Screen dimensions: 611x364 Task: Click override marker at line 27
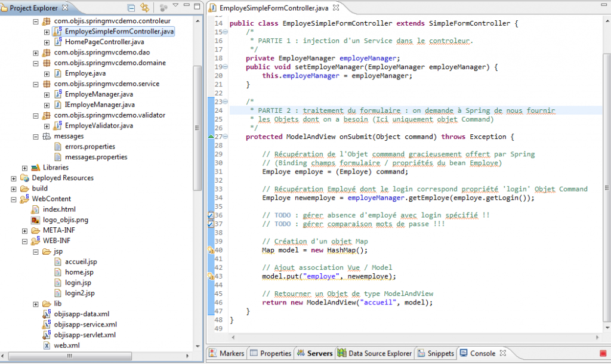211,137
